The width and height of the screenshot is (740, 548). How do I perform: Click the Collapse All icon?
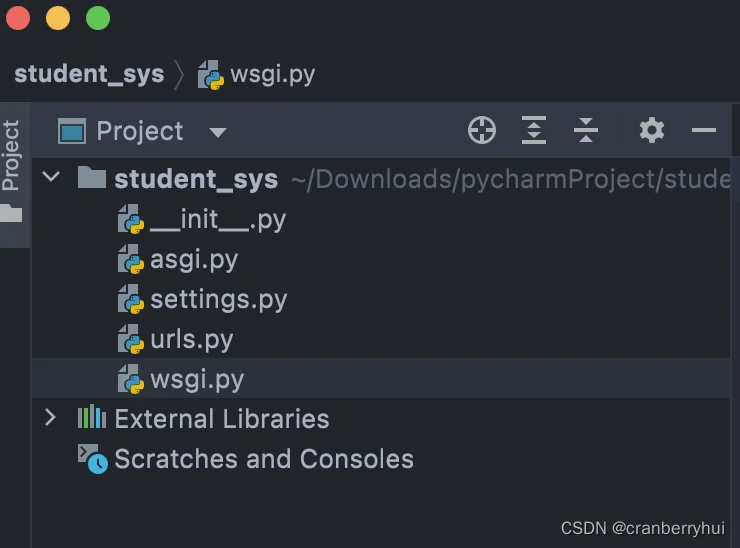click(x=586, y=130)
